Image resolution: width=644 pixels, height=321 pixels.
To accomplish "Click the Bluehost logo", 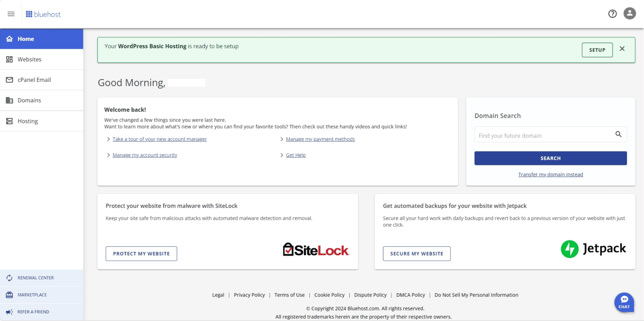I will 43,14.
